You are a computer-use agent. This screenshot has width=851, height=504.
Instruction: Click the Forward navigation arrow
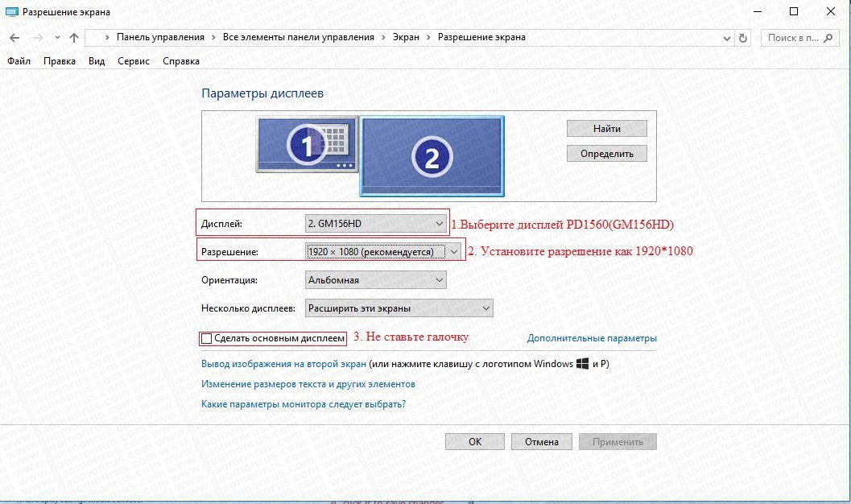click(38, 37)
